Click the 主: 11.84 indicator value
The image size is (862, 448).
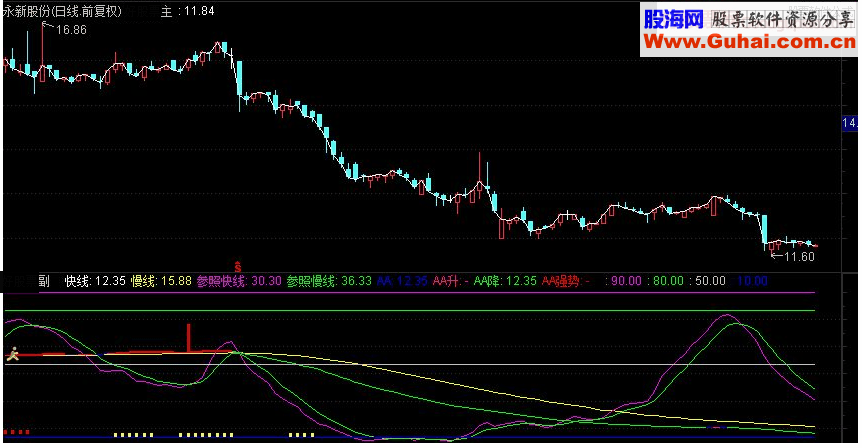(x=187, y=11)
